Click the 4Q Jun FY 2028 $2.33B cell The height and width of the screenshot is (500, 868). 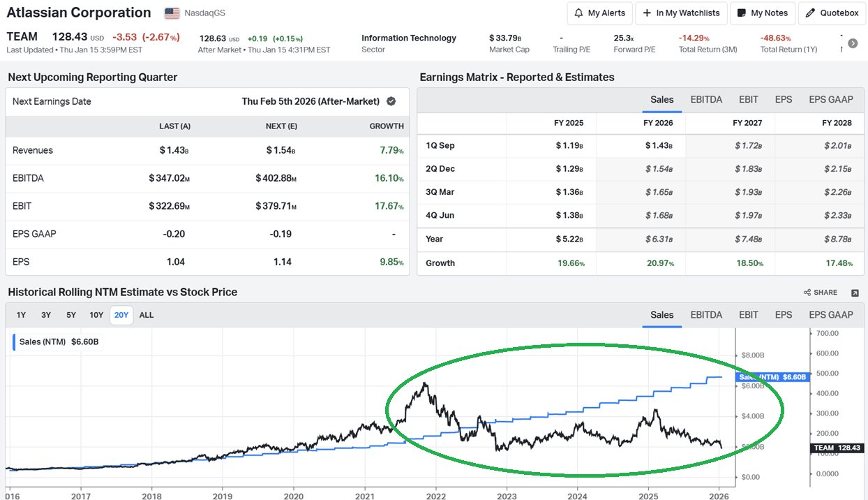point(837,215)
